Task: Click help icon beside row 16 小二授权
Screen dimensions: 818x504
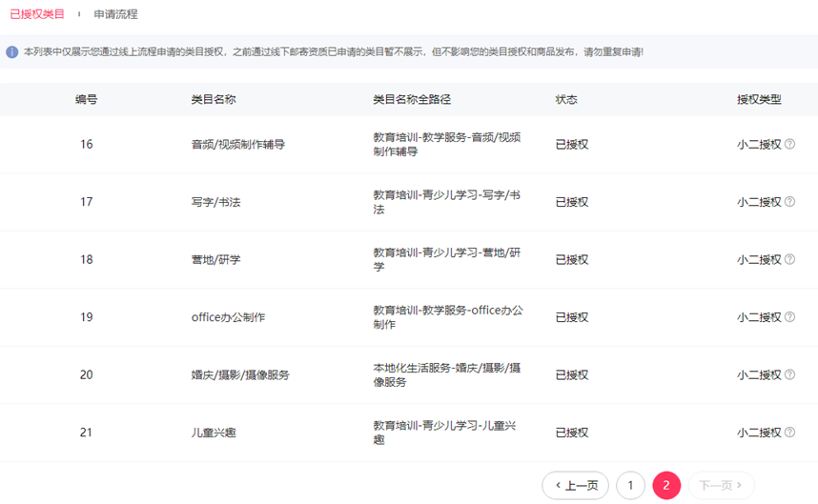Action: tap(789, 145)
